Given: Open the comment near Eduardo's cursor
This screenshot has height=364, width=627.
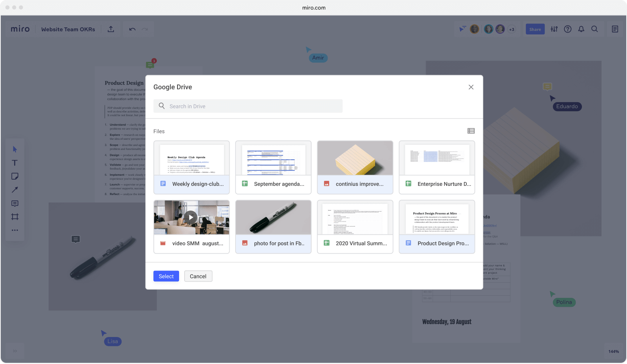Looking at the screenshot, I should coord(547,86).
